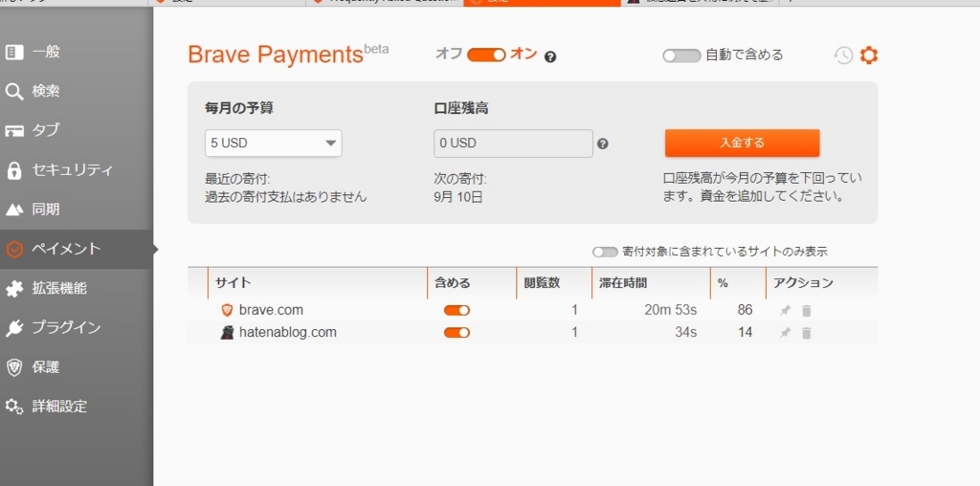Click the brave.com lion favicon
The height and width of the screenshot is (486, 980).
(x=227, y=310)
